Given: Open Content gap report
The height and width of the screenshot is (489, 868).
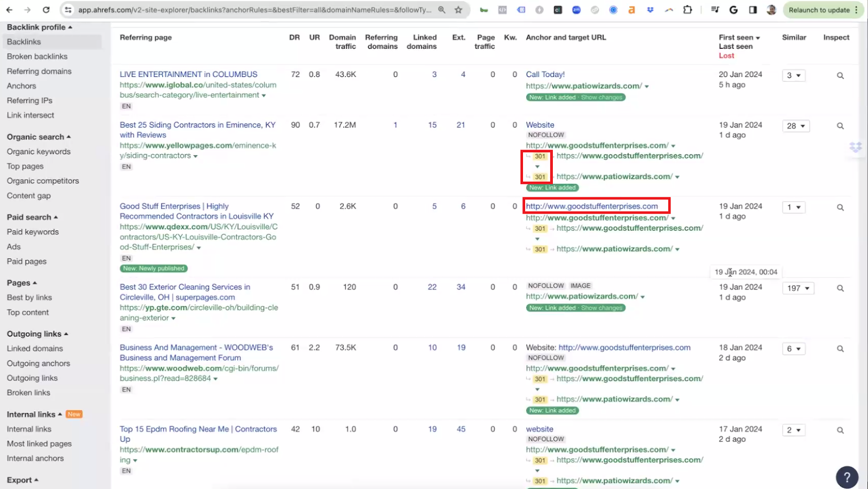Looking at the screenshot, I should coord(29,196).
